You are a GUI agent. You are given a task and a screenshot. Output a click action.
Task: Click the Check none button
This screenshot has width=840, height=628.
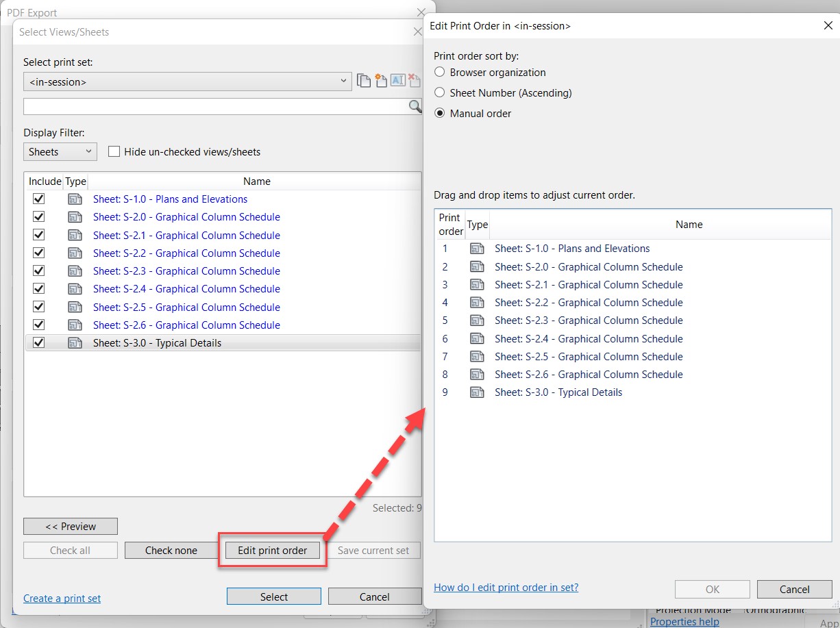[171, 551]
